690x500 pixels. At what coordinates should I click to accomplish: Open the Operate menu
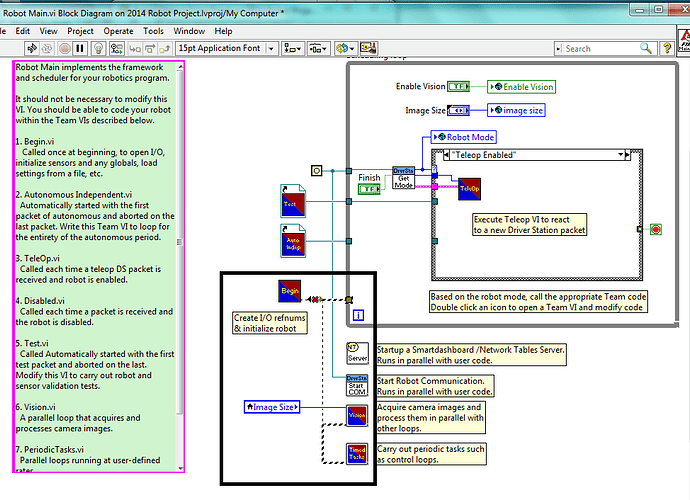point(118,31)
